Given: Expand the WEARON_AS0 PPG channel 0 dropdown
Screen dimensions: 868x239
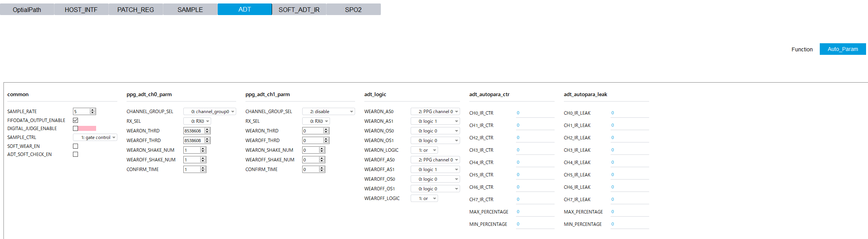Looking at the screenshot, I should pos(435,112).
